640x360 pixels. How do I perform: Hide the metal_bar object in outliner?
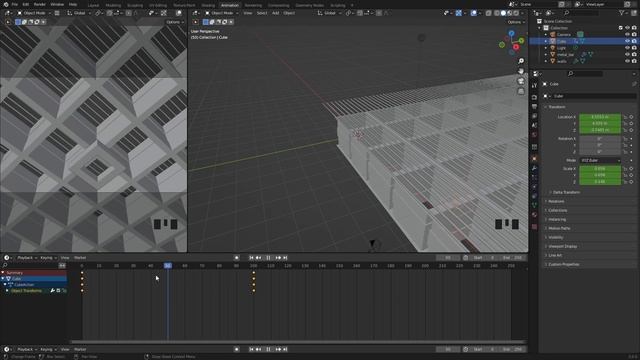coord(627,54)
